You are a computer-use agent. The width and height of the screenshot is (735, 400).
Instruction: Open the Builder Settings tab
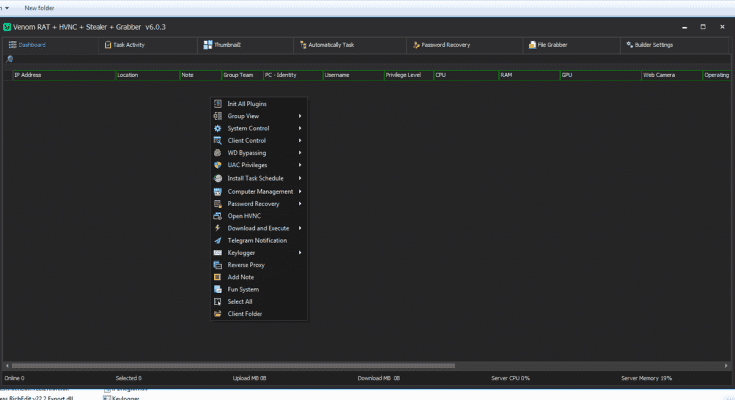click(650, 45)
